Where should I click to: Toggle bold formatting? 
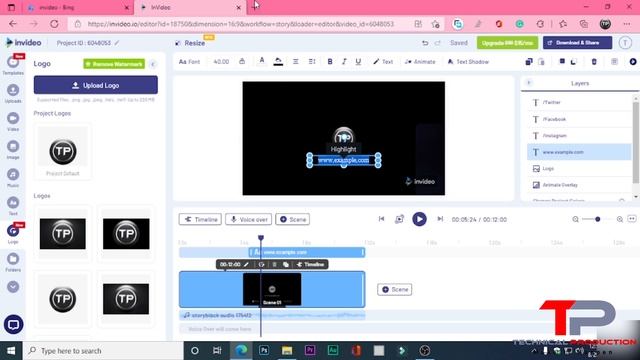[x=330, y=62]
